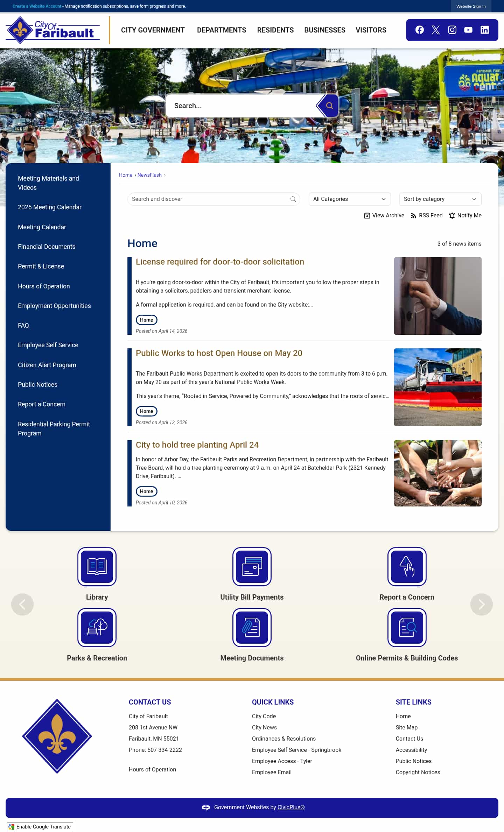Click the footer fleur-de-lis logo
Screen dimensions: 504x832
click(x=57, y=736)
